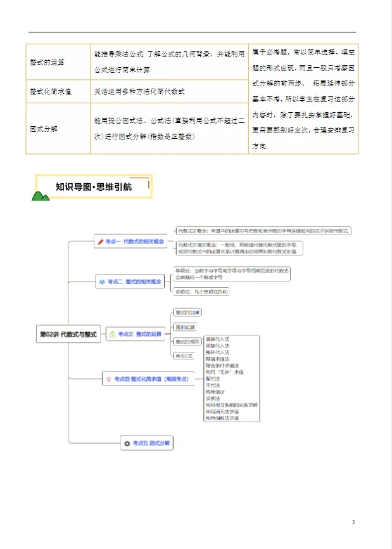Click the node text 考点五 因式分解

pos(151,443)
